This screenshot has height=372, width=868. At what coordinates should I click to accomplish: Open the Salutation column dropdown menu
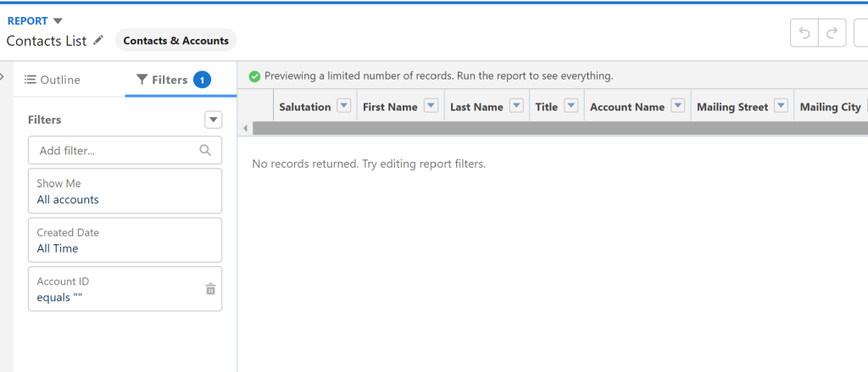click(343, 107)
